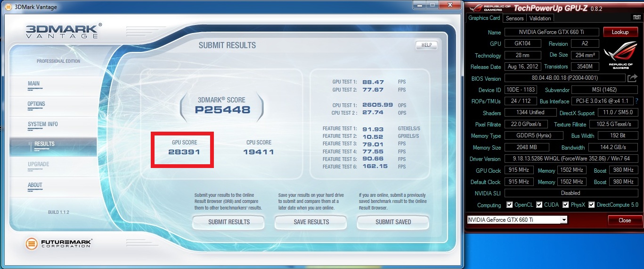Viewport: 644px width, 269px height.
Task: Click the Memory Type GDDR5 (Hynix) field
Action: tap(534, 135)
